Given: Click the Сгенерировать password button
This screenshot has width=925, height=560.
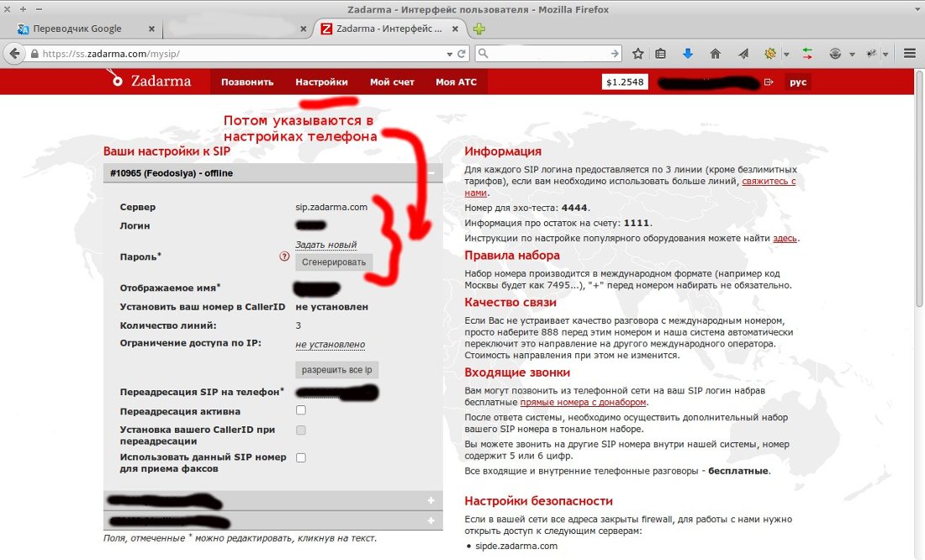Looking at the screenshot, I should click(x=334, y=262).
